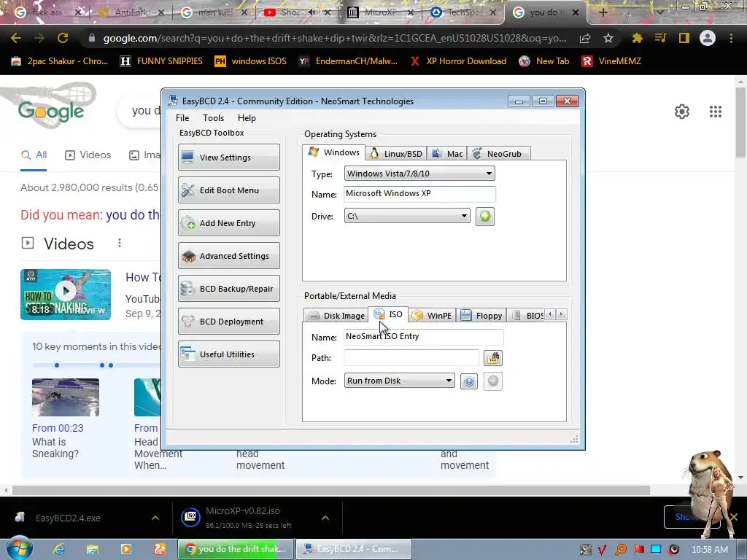
Task: Open the XP Horror Download bookmark
Action: coord(458,61)
